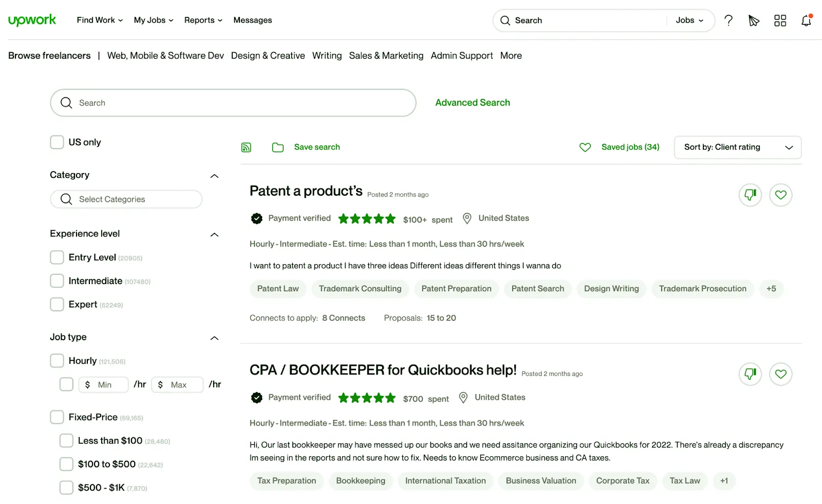Open the Sort by Client rating dropdown
The image size is (822, 504).
[x=738, y=147]
